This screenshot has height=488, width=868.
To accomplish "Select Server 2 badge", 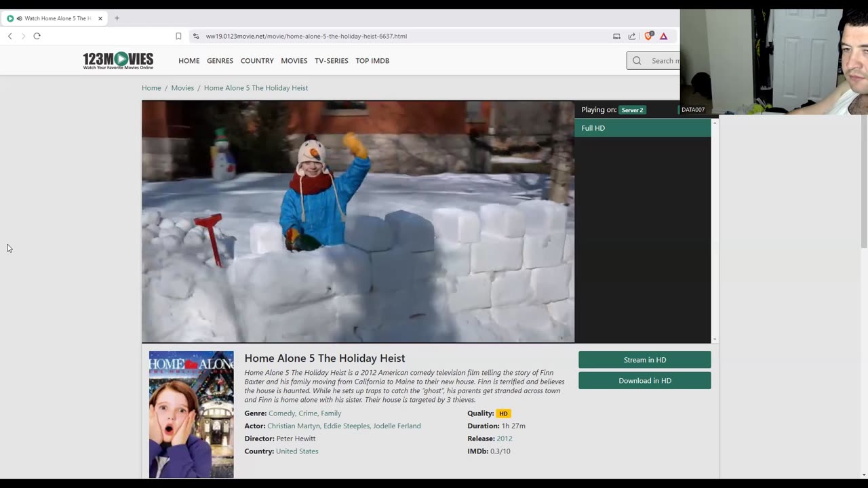I will click(632, 110).
